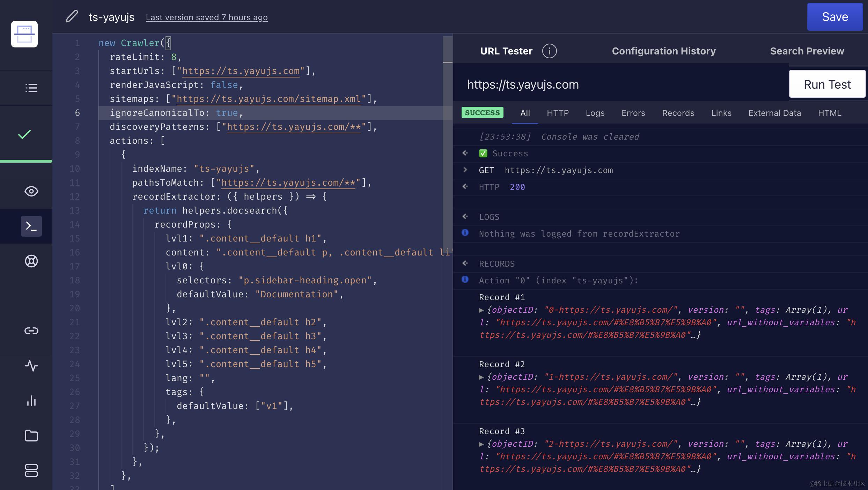
Task: Open the eye monitoring icon in sidebar
Action: [x=31, y=191]
